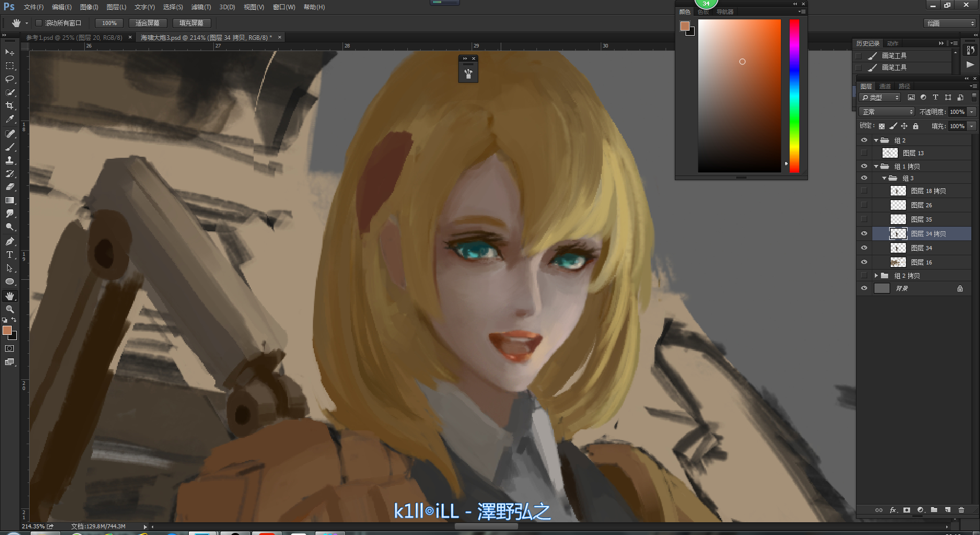Click Lock all icon in Layers
This screenshot has width=980, height=535.
916,126
